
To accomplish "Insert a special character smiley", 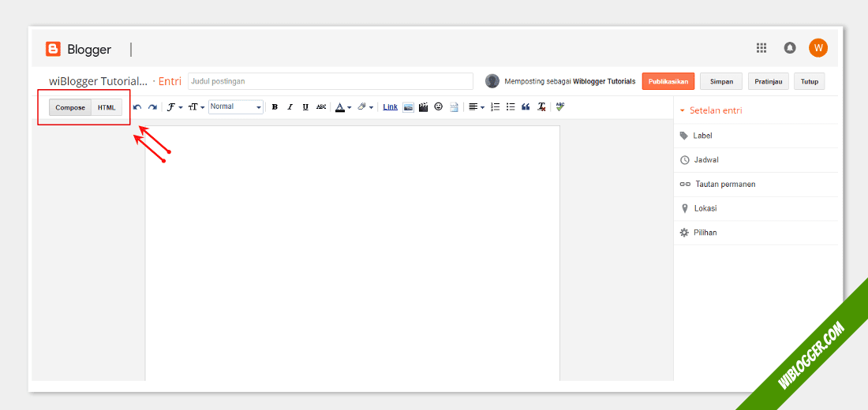I will tap(439, 106).
